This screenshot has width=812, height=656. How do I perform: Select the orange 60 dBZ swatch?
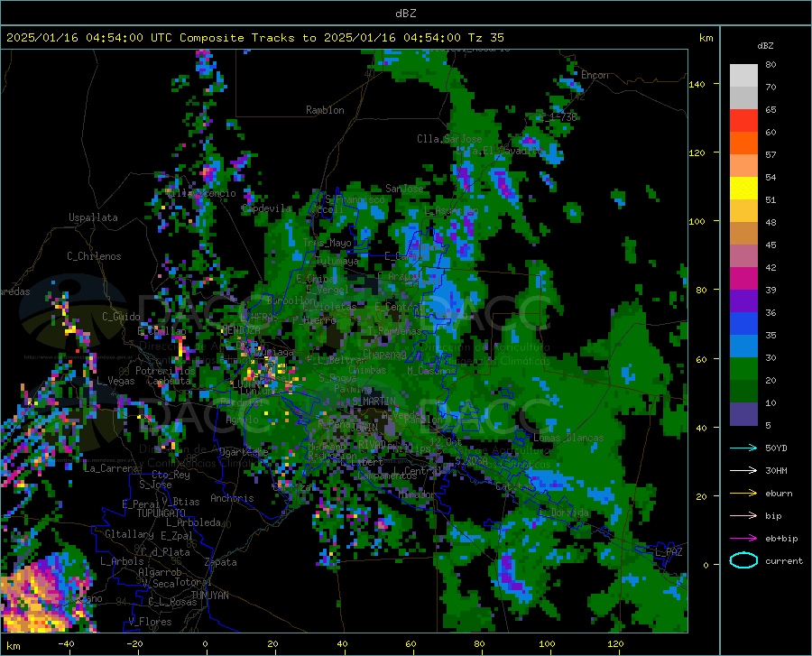click(x=743, y=143)
